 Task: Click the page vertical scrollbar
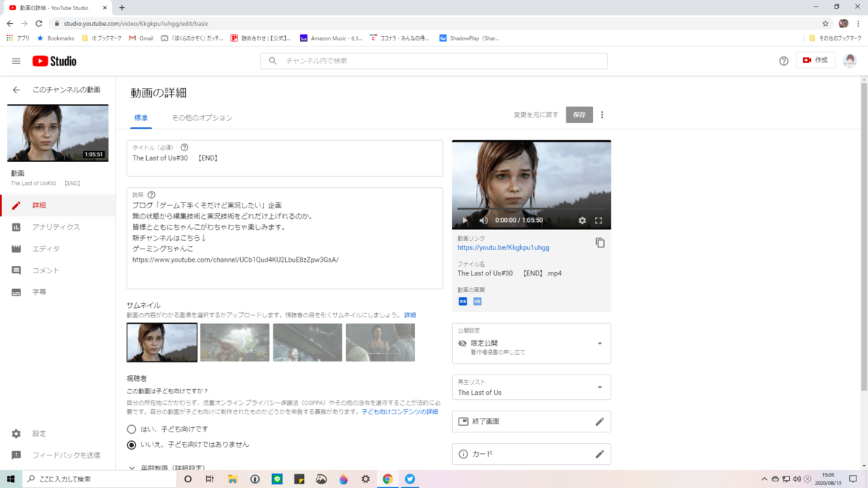click(x=864, y=239)
